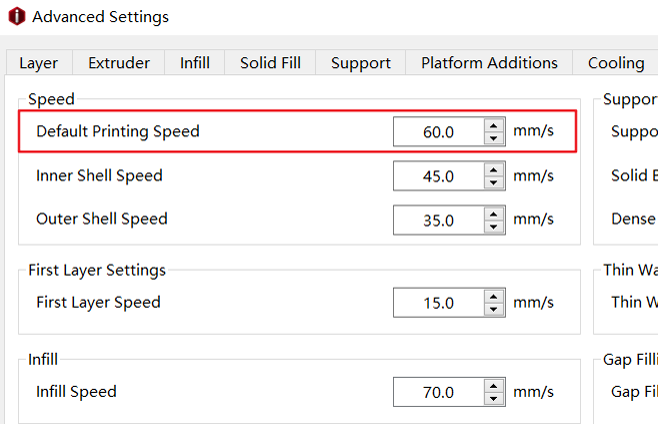This screenshot has width=658, height=424.
Task: Decrease Inner Shell Speed with down arrow
Action: point(494,183)
